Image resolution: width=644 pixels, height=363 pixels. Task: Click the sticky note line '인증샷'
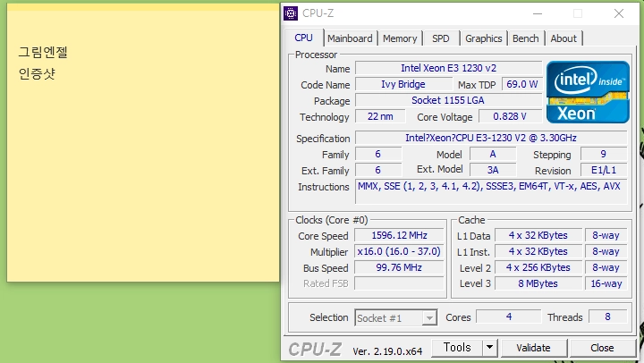coord(37,73)
